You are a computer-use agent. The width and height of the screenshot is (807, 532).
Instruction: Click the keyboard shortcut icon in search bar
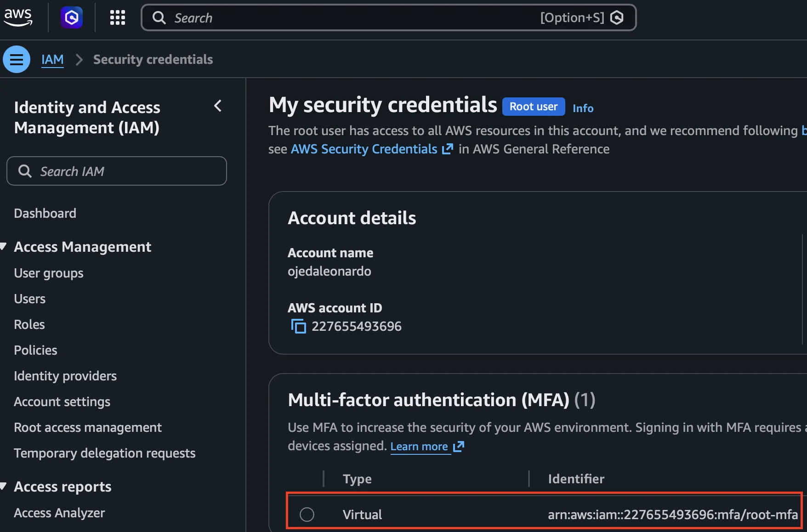(x=617, y=17)
